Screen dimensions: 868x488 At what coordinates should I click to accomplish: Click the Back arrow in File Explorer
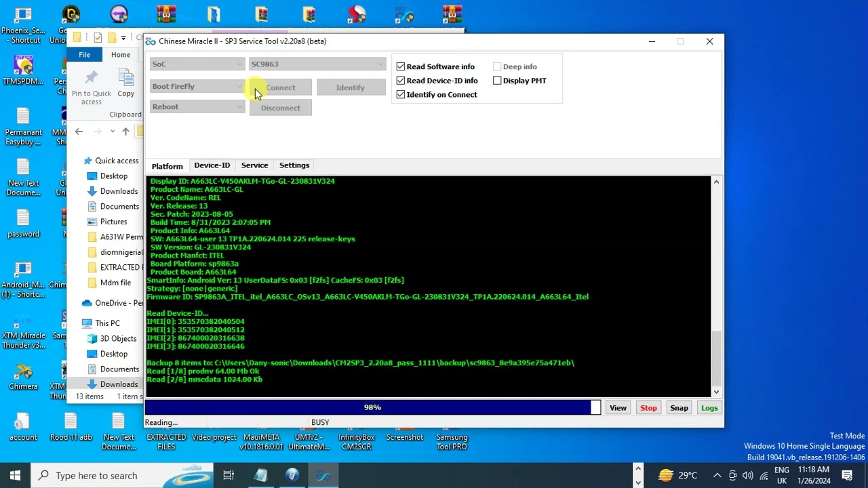[79, 131]
